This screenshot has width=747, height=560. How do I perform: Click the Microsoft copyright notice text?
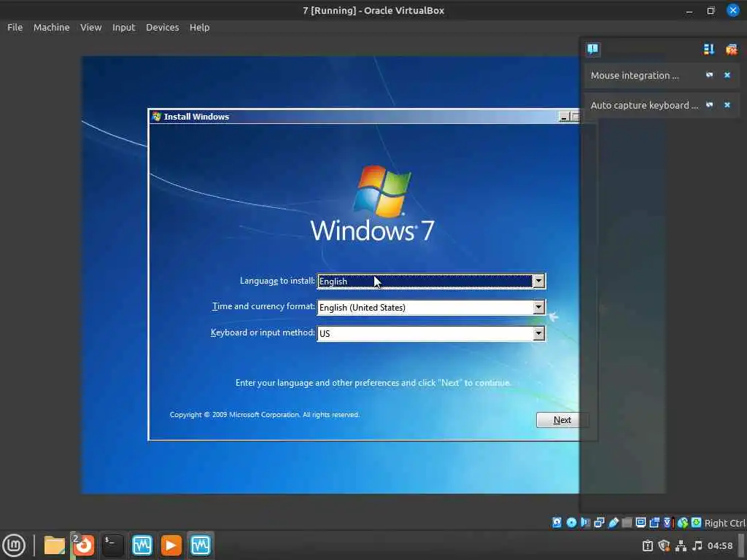pos(264,415)
